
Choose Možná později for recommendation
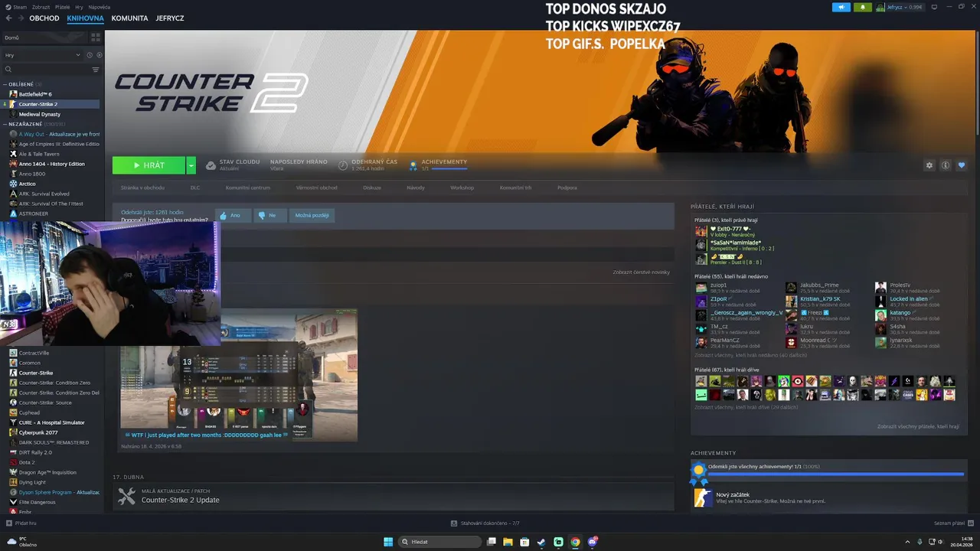(x=312, y=215)
